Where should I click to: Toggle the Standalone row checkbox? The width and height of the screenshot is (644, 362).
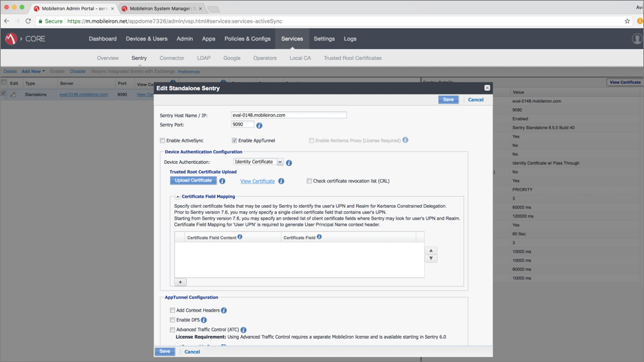click(3, 94)
